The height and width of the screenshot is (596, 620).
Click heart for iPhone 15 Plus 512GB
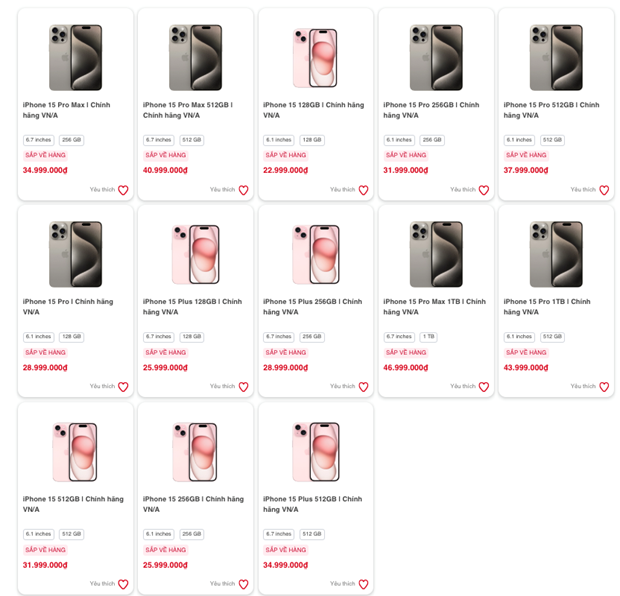pyautogui.click(x=363, y=584)
